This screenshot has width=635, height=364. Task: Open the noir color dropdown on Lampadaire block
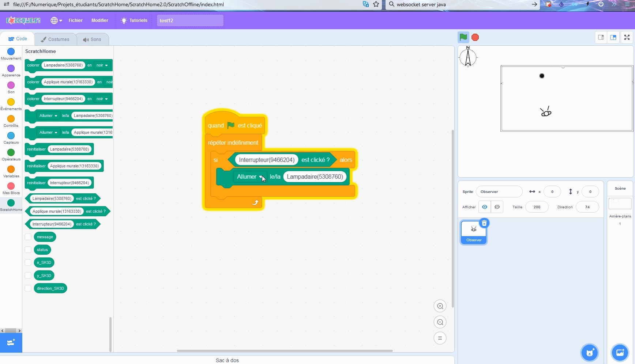coord(102,65)
